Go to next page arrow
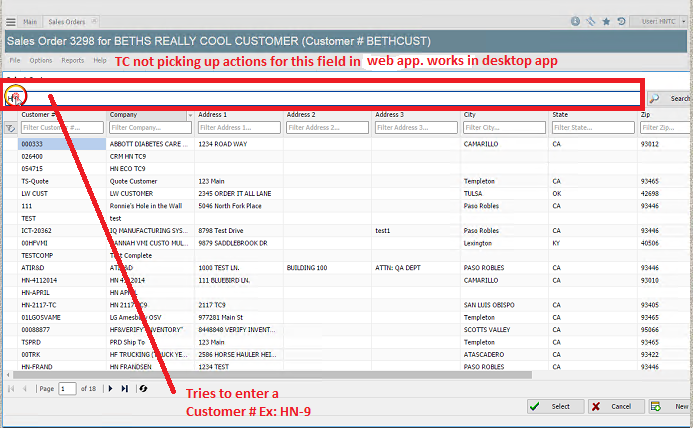This screenshot has height=428, width=693. point(110,388)
